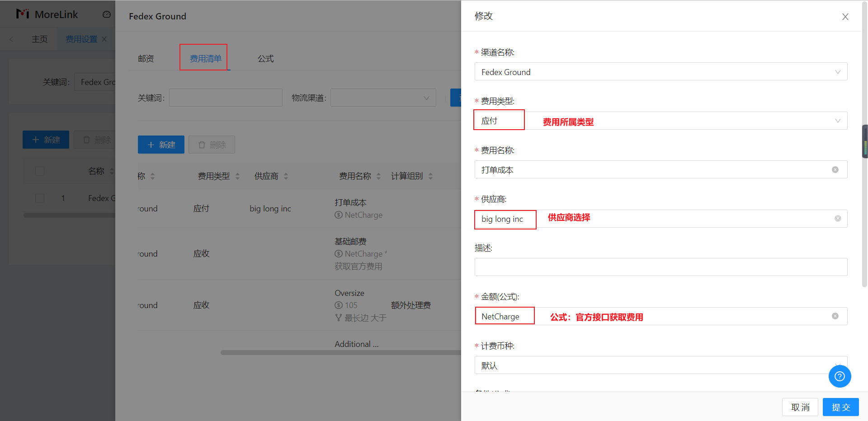Tick the select-all checkbox in table header
Viewport: 868px width, 421px height.
coord(40,171)
